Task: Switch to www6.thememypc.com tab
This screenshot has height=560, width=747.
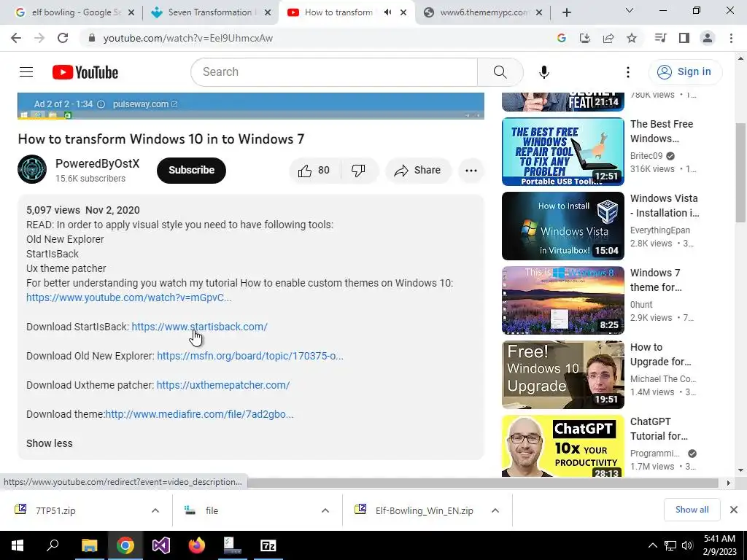Action: click(483, 12)
